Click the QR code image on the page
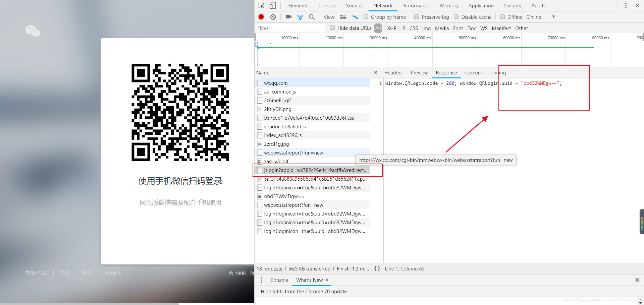The width and height of the screenshot is (644, 305). point(180,112)
